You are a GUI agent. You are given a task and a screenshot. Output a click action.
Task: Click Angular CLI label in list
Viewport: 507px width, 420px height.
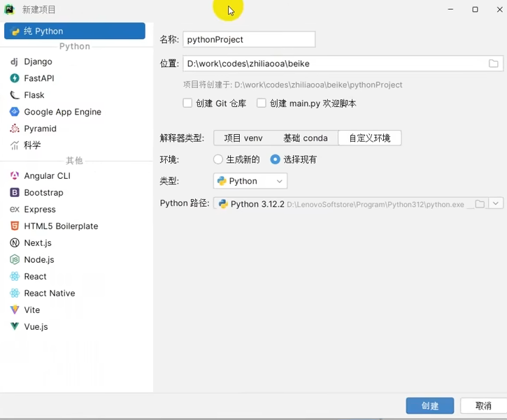click(48, 175)
